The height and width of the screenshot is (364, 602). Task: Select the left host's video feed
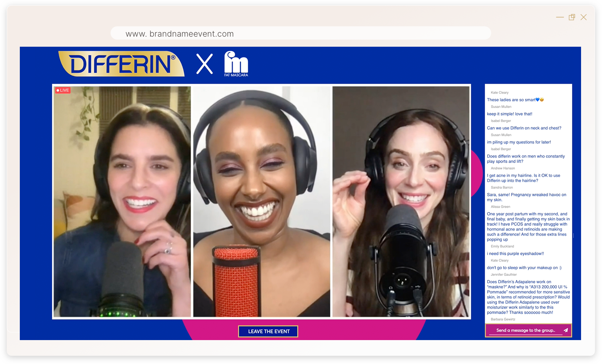coord(122,202)
